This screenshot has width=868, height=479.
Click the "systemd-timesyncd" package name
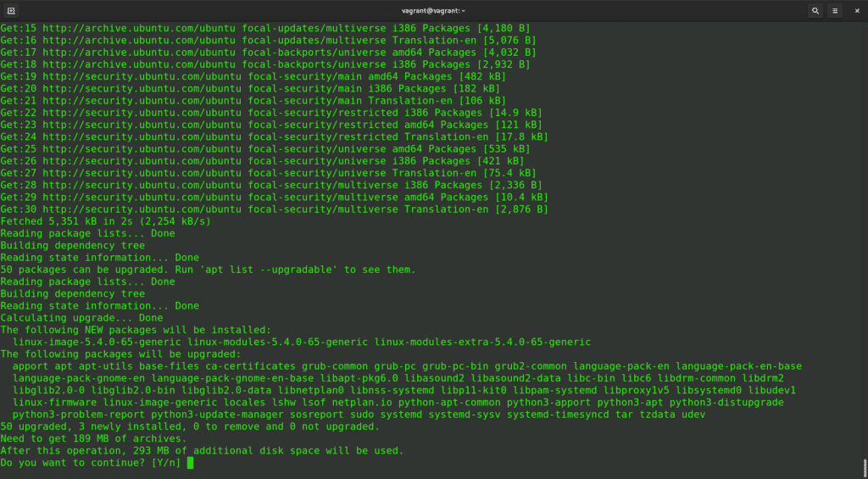[x=558, y=415]
